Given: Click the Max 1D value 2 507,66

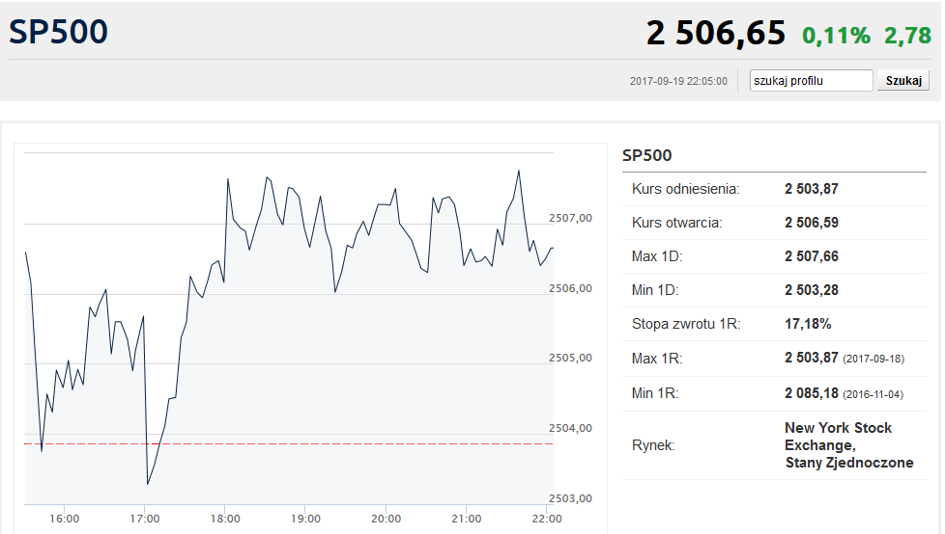Looking at the screenshot, I should 811,257.
